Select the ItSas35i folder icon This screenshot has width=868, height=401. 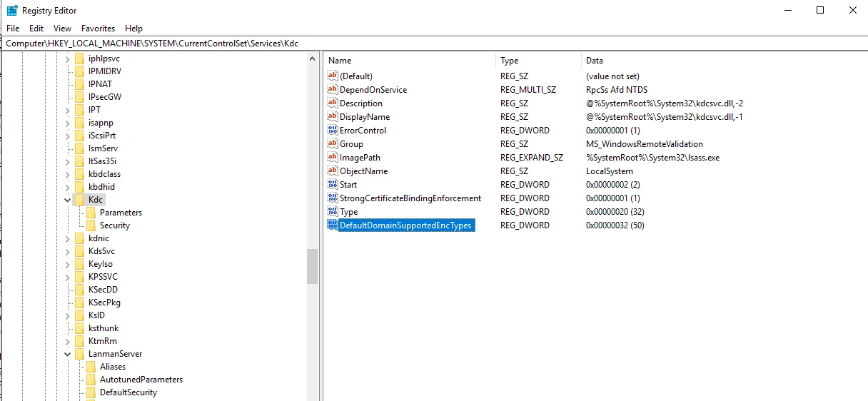(x=79, y=161)
